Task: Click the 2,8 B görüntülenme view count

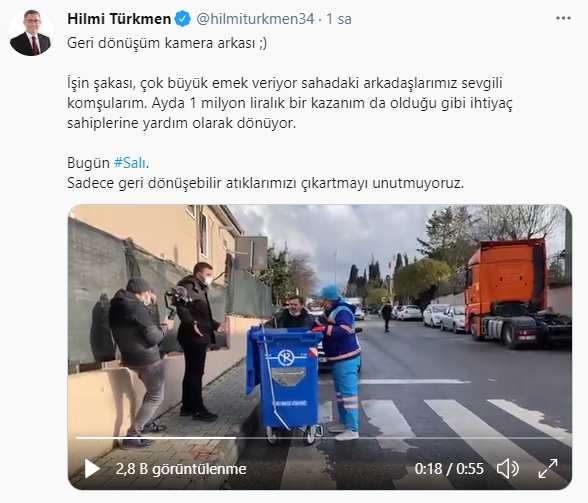Action: point(181,469)
